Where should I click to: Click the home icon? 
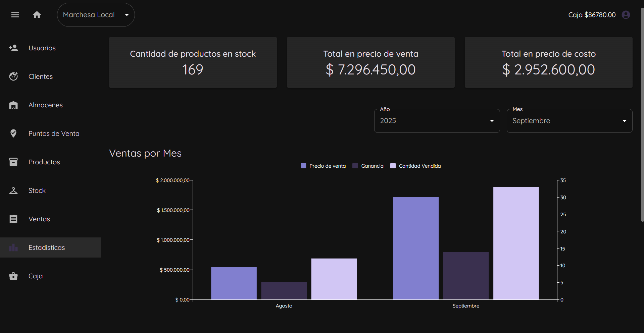37,15
